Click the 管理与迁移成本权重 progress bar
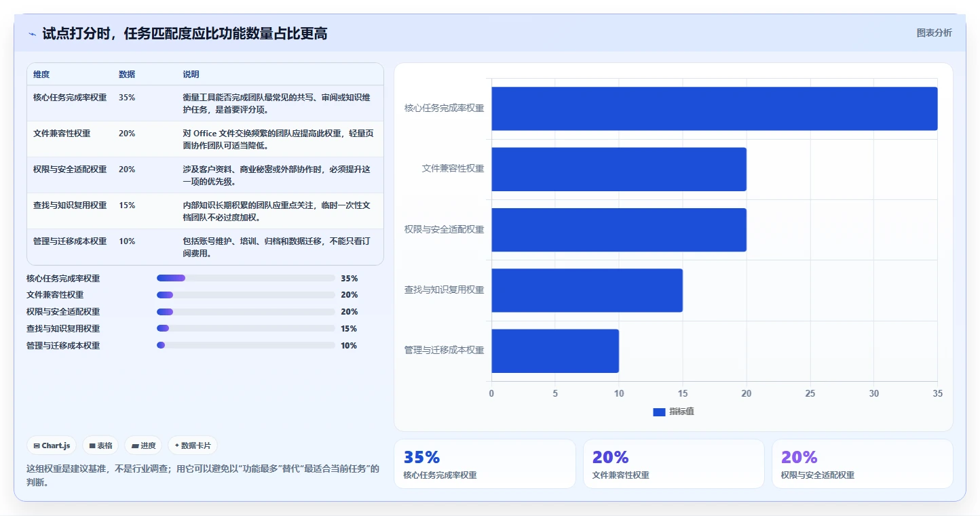 click(x=246, y=345)
